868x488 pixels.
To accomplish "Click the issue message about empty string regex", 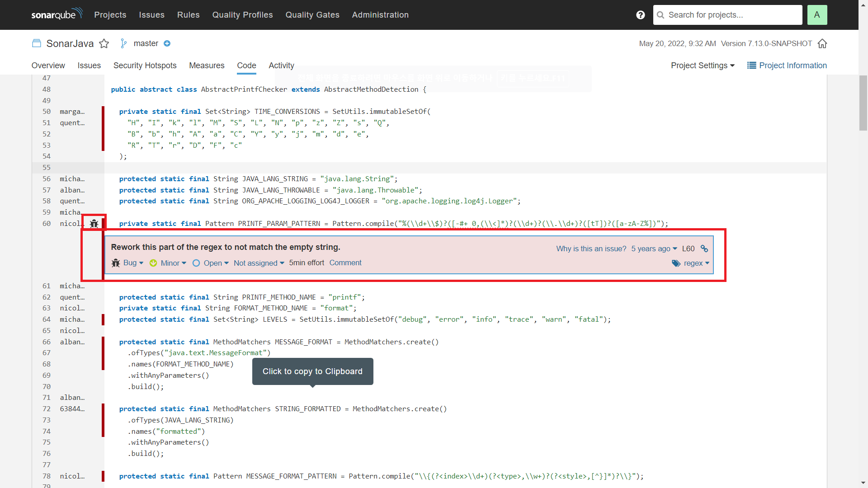I will [226, 247].
